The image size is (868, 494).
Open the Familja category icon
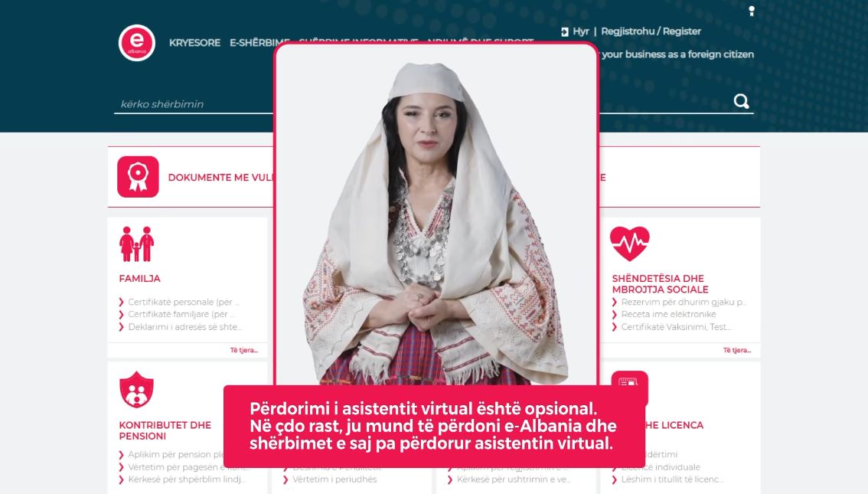(137, 244)
